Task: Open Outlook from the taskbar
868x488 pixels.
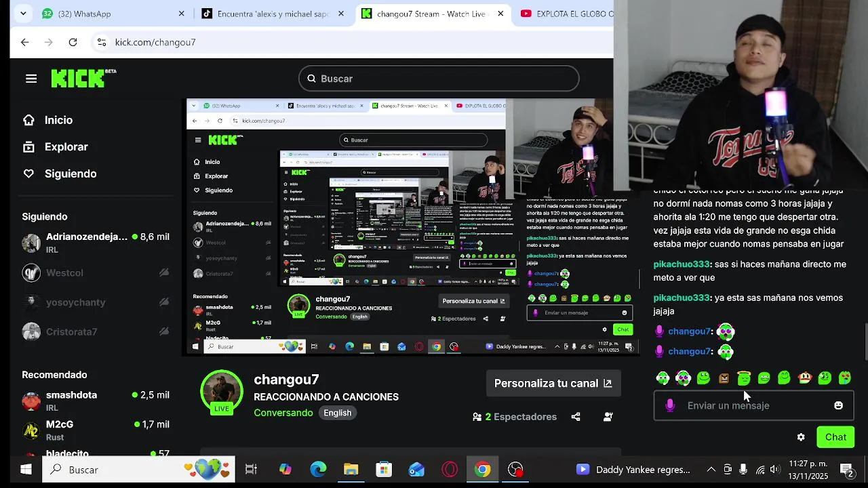Action: pyautogui.click(x=416, y=469)
